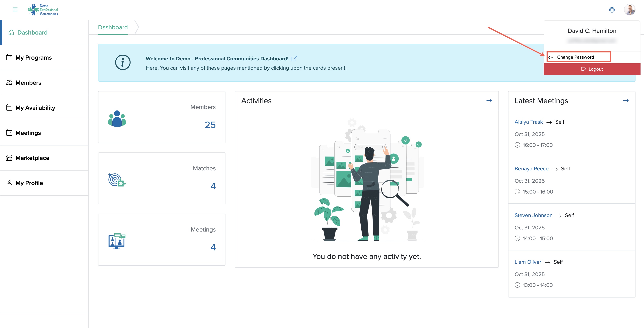Open Steven Johnson's profile link

[x=533, y=215]
